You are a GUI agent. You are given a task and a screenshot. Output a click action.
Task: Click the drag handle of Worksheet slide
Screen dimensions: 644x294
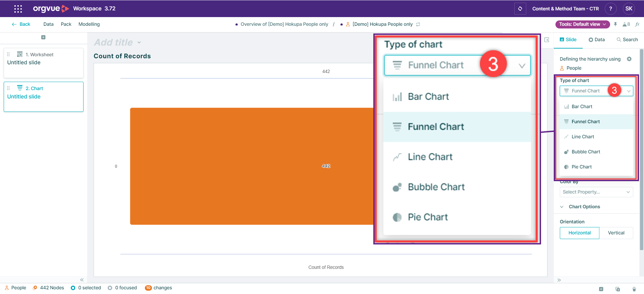point(8,54)
